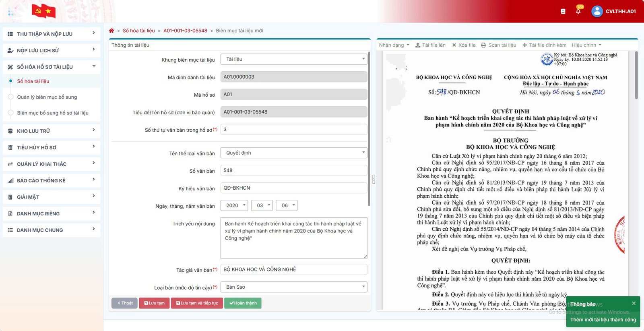Open Tên thể loại văn bản dropdown

(294, 153)
